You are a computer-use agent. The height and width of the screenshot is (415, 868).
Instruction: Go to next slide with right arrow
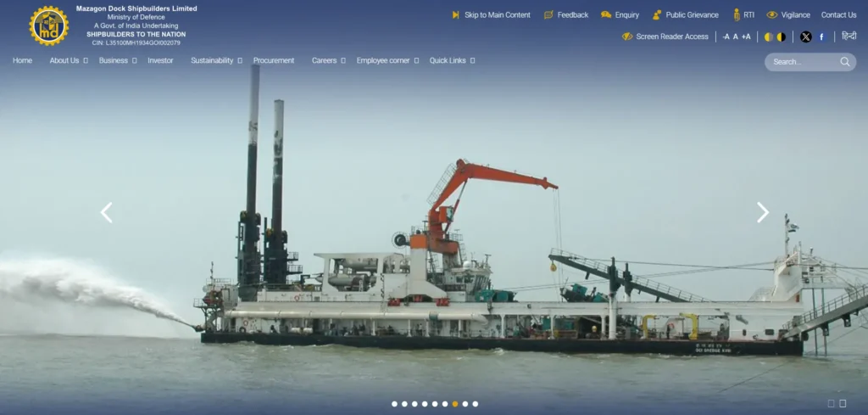pyautogui.click(x=763, y=213)
